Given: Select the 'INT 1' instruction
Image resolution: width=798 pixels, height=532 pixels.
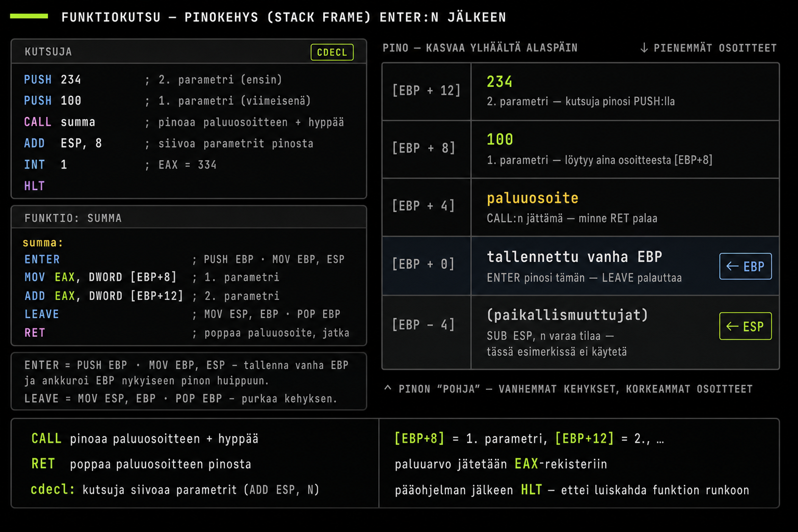Looking at the screenshot, I should pyautogui.click(x=46, y=165).
